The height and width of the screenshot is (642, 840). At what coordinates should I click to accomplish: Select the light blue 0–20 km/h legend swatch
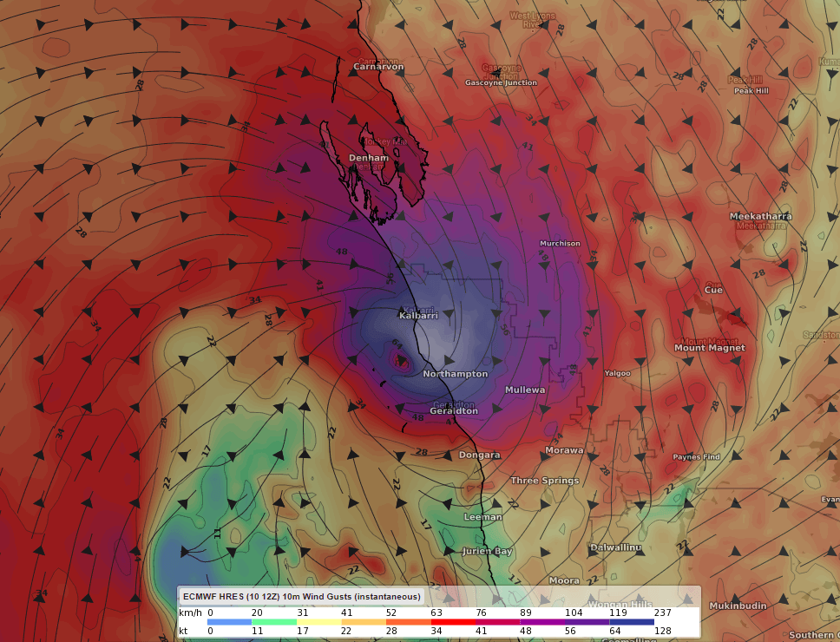click(x=229, y=621)
